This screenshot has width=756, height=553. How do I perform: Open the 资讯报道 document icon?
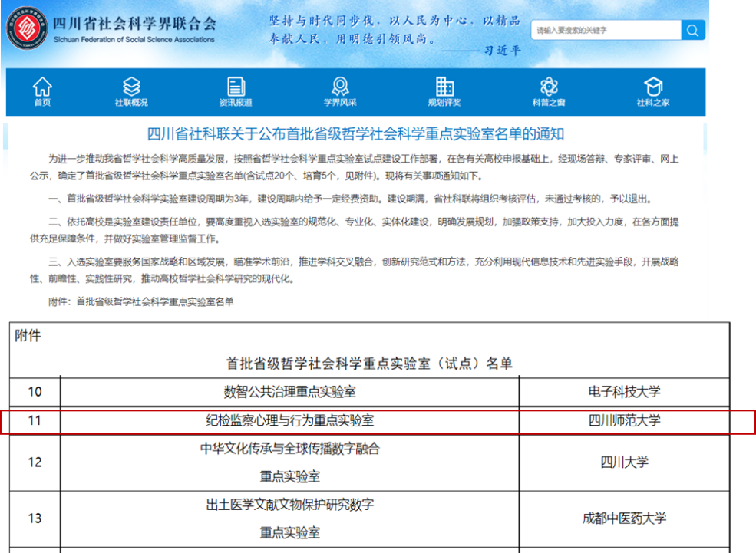(x=236, y=87)
